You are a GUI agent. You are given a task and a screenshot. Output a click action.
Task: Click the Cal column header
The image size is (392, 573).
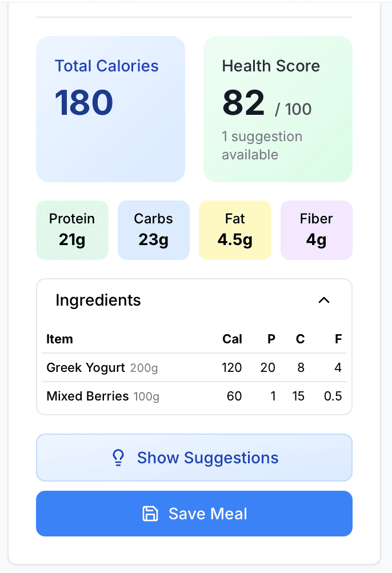(x=232, y=339)
